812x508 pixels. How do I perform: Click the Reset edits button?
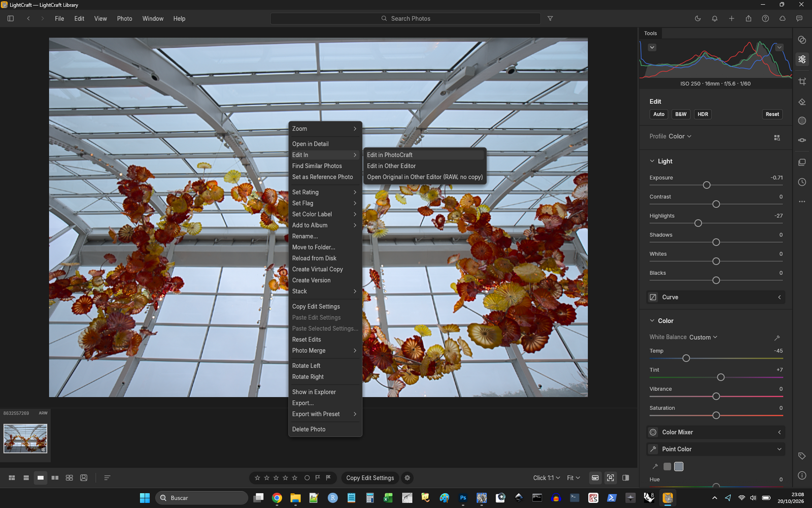click(772, 114)
